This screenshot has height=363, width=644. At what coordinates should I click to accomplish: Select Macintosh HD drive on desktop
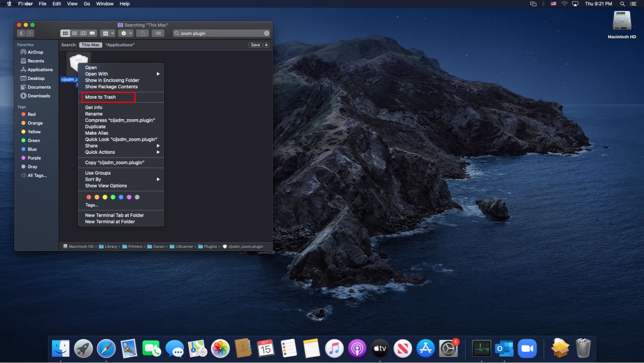622,25
